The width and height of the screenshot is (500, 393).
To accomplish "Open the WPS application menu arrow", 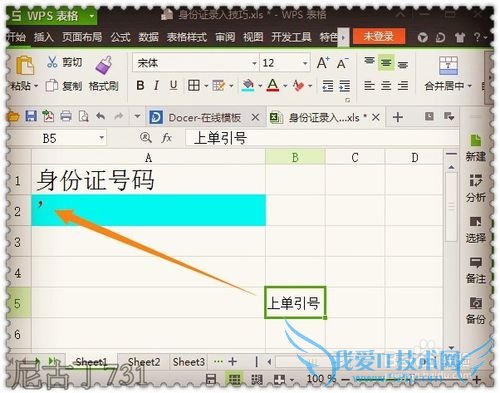I will pos(91,16).
